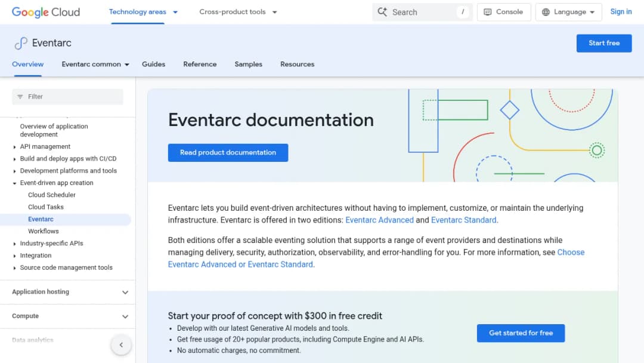Image resolution: width=644 pixels, height=363 pixels.
Task: Click the Eventarc header title
Action: pyautogui.click(x=51, y=43)
